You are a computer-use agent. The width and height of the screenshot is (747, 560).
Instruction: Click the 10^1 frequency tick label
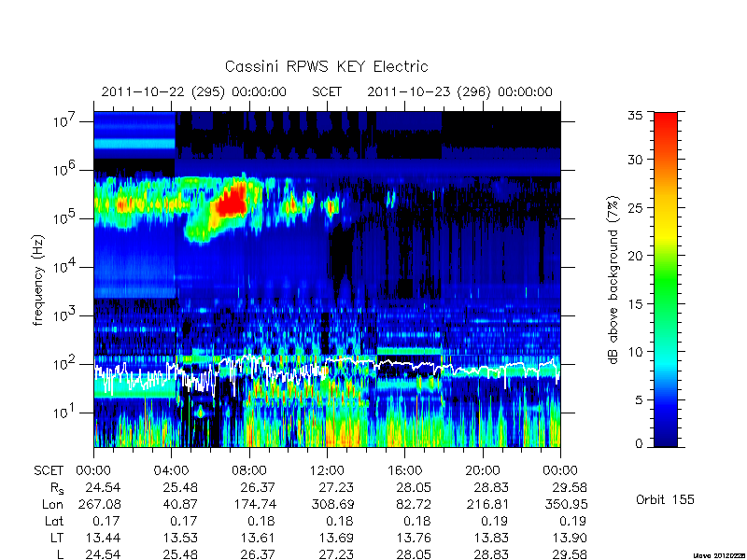tap(65, 412)
